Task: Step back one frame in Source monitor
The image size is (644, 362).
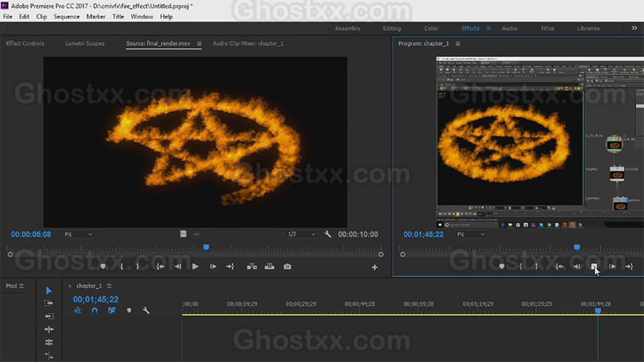Action: click(178, 266)
